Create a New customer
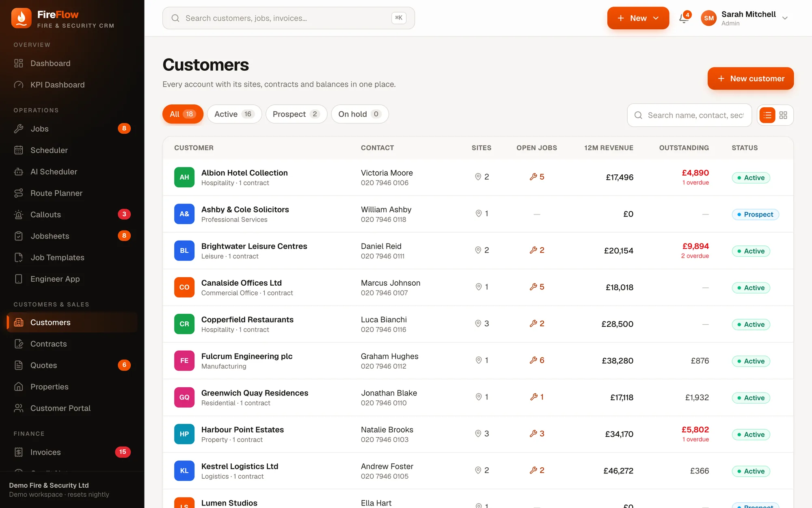This screenshot has width=812, height=508. click(x=750, y=78)
